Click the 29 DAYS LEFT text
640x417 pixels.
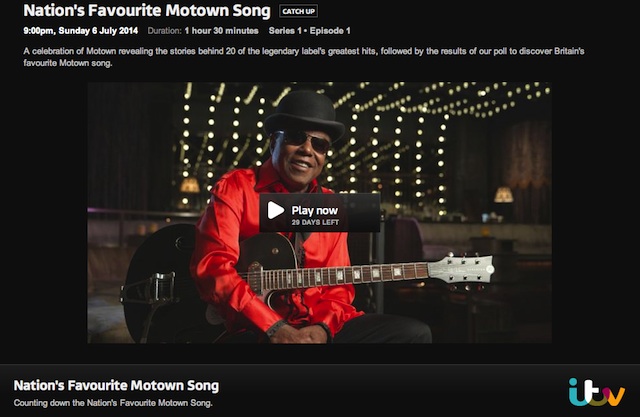click(315, 222)
